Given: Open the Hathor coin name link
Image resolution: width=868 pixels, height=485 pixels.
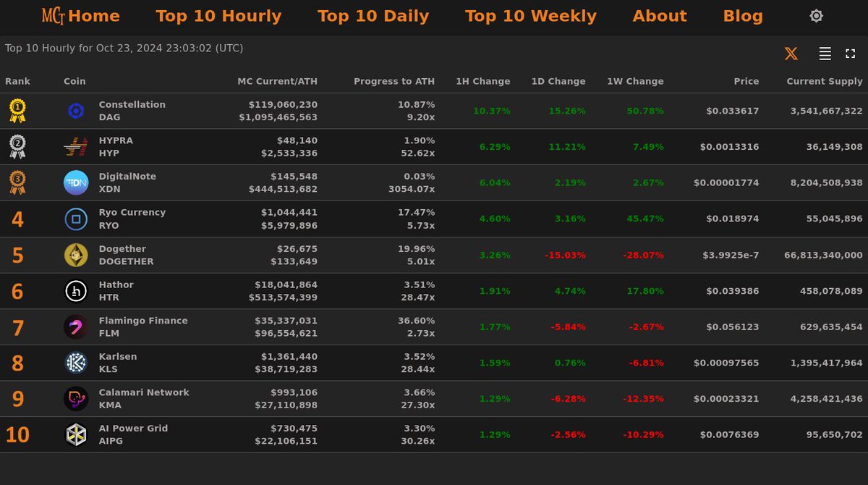Looking at the screenshot, I should (x=116, y=285).
